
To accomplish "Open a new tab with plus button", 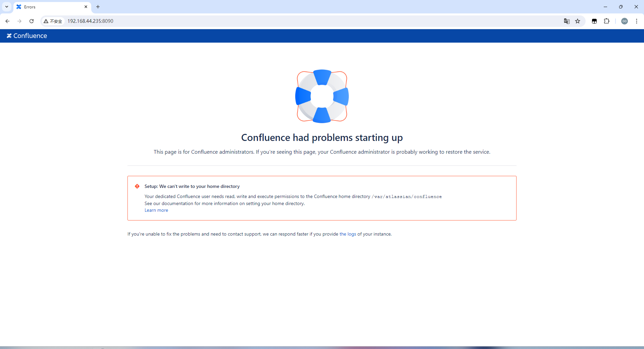I will (98, 7).
